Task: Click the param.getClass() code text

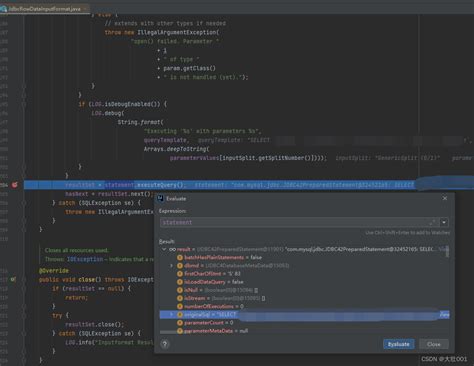Action: point(189,68)
